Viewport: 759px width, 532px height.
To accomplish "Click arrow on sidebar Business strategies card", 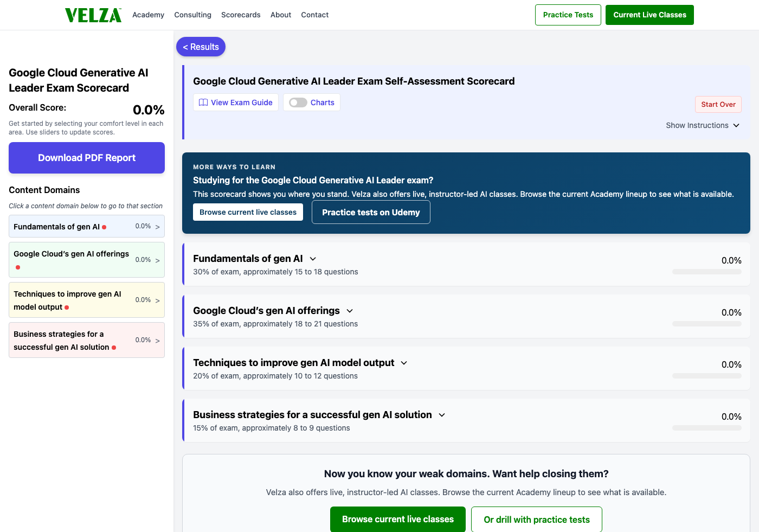I will (x=158, y=341).
